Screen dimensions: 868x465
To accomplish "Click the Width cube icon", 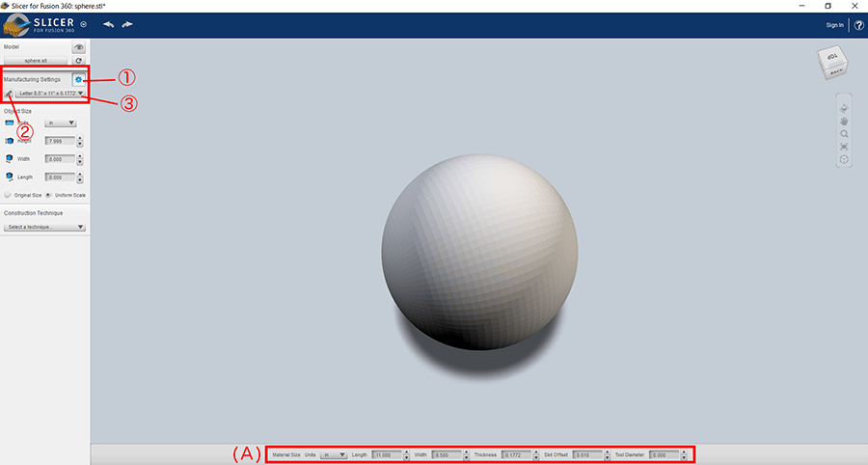I will coord(10,159).
